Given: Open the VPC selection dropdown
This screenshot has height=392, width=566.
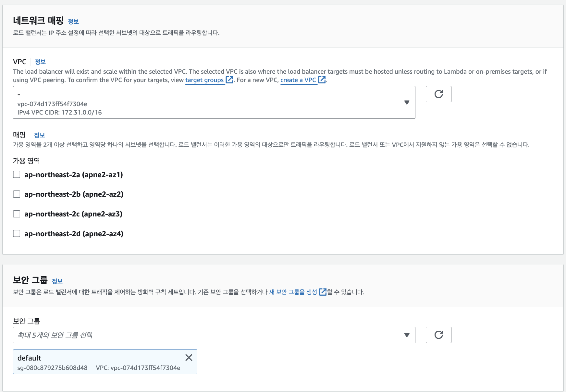Looking at the screenshot, I should [x=214, y=102].
